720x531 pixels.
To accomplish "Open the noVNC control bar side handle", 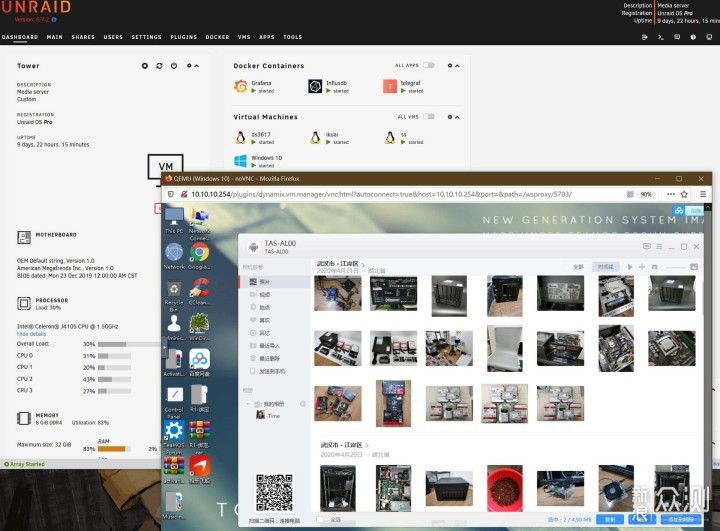I will click(164, 348).
